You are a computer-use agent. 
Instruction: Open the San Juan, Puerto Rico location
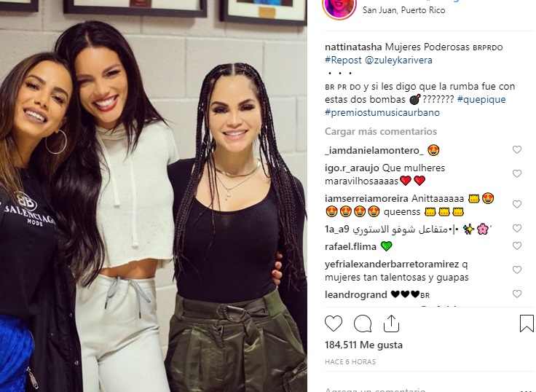tap(403, 10)
